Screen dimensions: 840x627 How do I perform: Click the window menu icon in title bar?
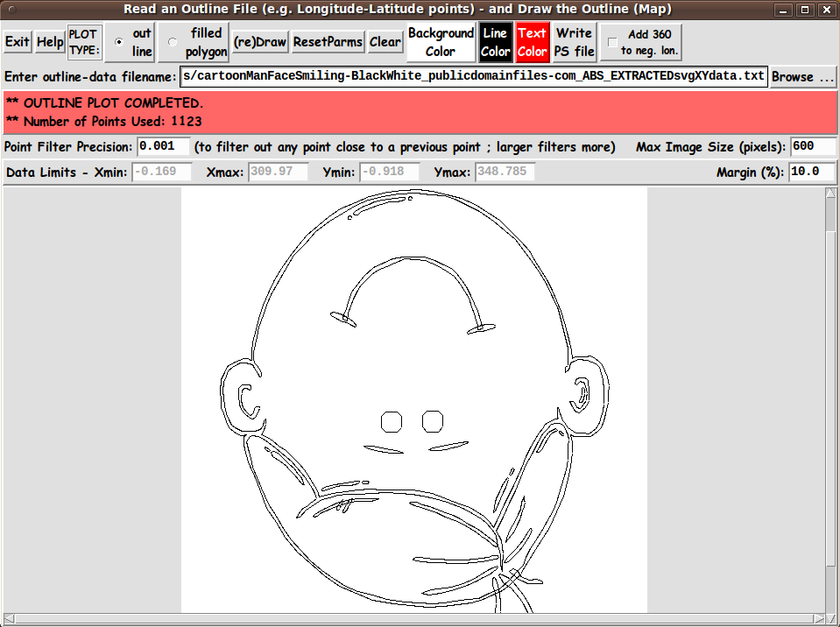(x=11, y=10)
